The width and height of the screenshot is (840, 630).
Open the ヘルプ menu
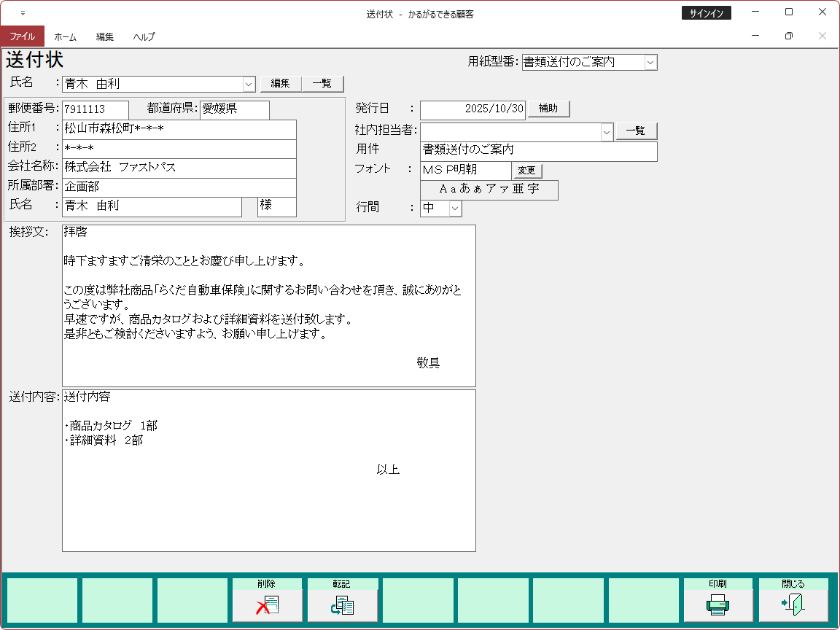144,36
